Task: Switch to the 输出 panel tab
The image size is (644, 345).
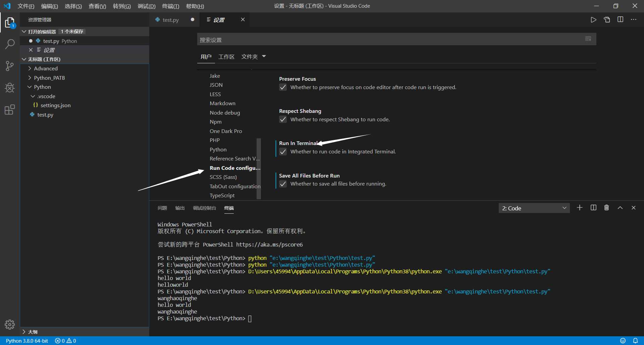Action: [180, 208]
